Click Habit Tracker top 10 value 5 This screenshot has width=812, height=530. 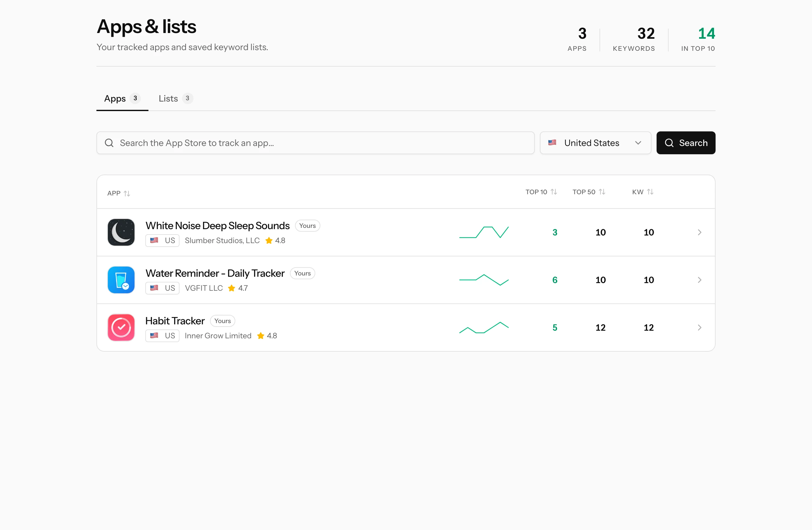coord(555,328)
